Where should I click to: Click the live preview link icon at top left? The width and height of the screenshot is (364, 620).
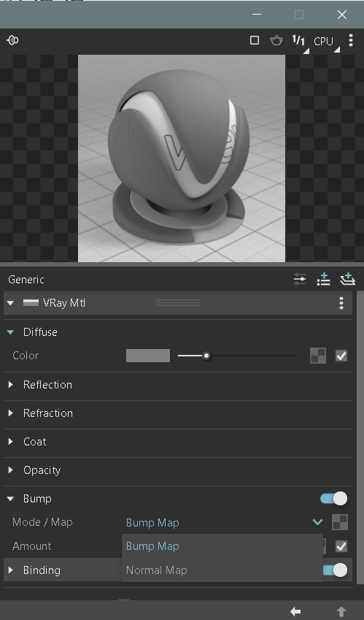pyautogui.click(x=12, y=40)
